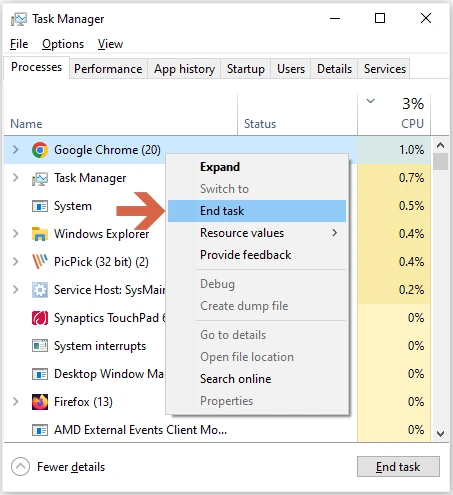Screen dimensions: 453x495
Task: Click the 0.7% CPU value for Task Manager
Action: tap(412, 178)
